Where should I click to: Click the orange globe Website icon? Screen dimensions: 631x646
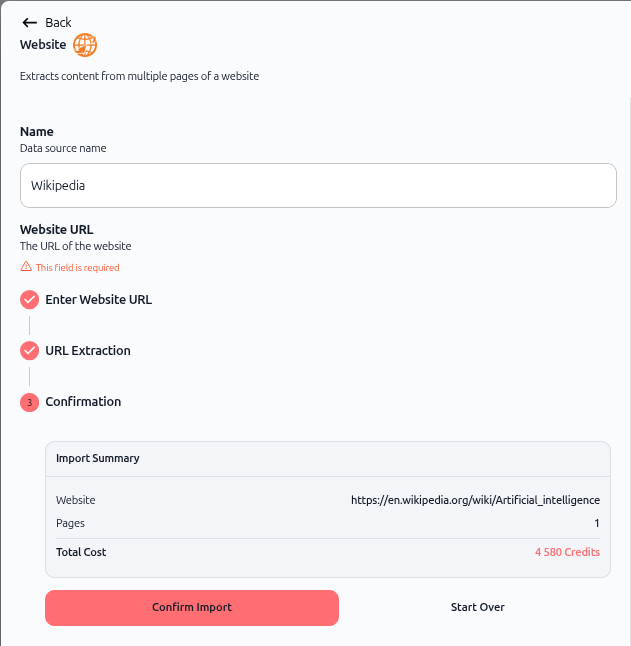[x=85, y=45]
